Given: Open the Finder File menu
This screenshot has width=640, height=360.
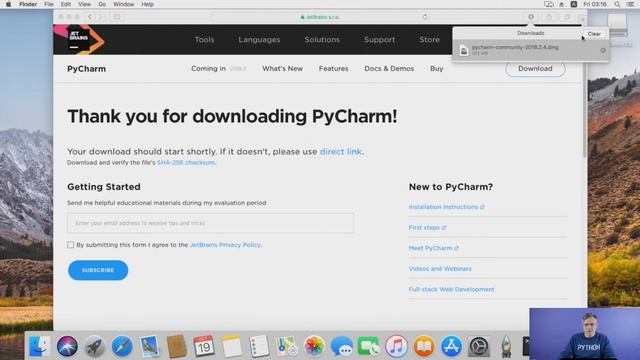Looking at the screenshot, I should click(49, 4).
